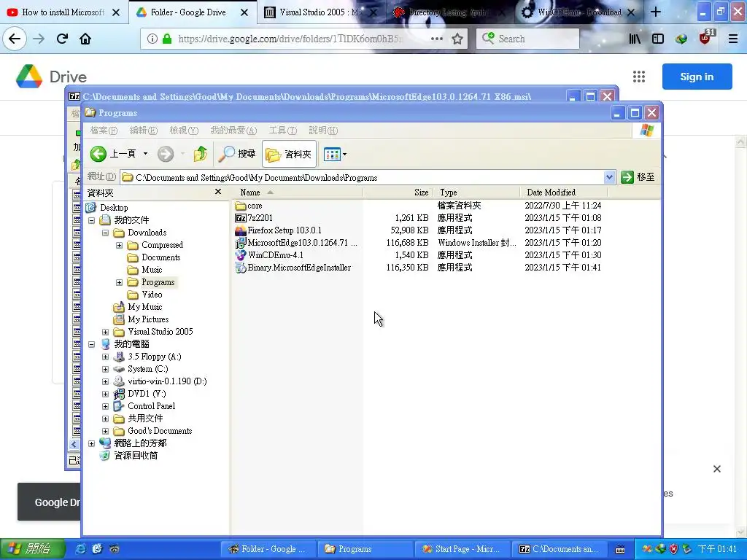Select 資源回收筒 recycle bin icon
747x560 pixels.
tap(105, 455)
